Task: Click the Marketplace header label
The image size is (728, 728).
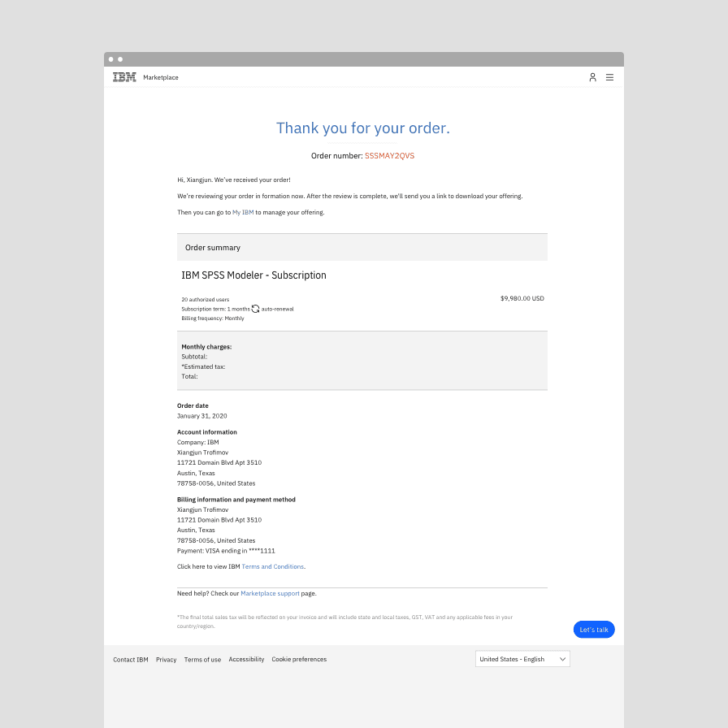Action: 161,78
